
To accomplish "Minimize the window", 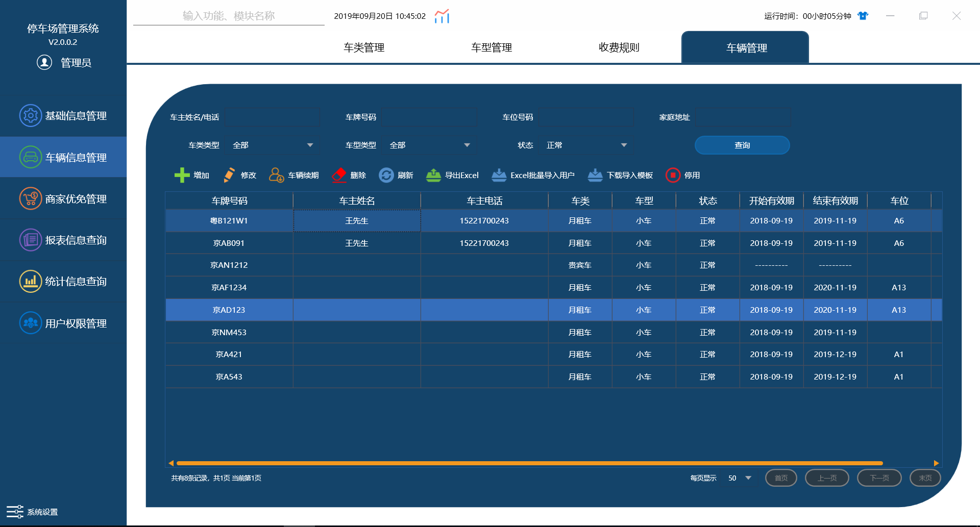I will pyautogui.click(x=890, y=16).
